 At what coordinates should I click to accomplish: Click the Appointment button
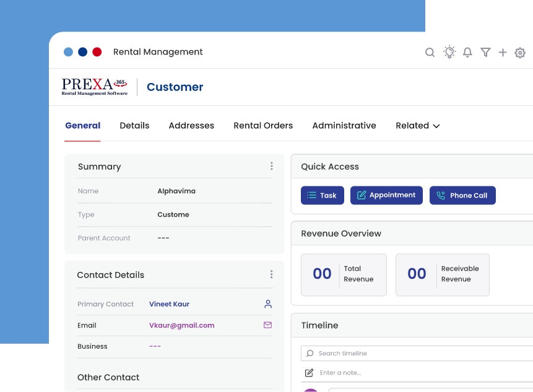(x=386, y=196)
